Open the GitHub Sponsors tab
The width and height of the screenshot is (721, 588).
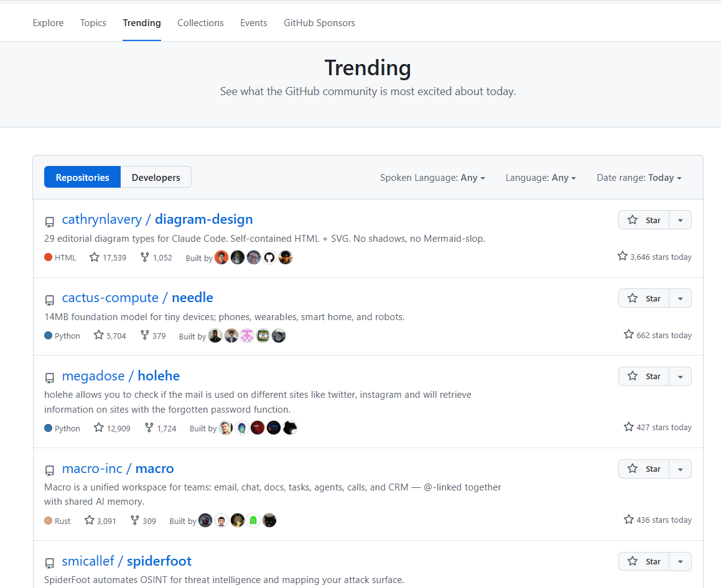(319, 23)
